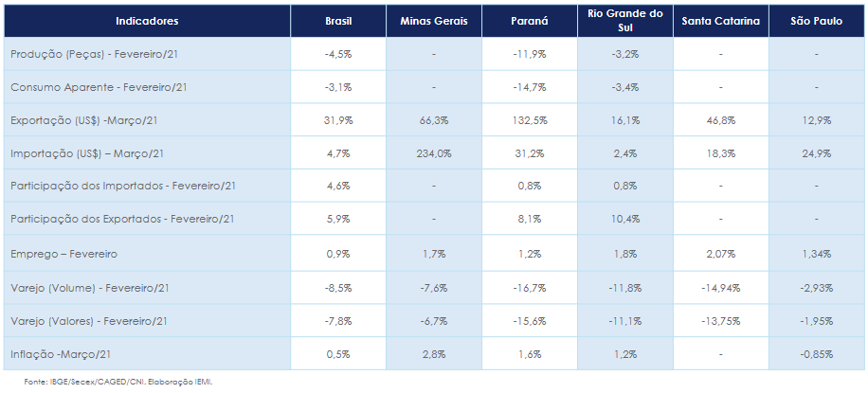Select the Brasil column header

338,20
